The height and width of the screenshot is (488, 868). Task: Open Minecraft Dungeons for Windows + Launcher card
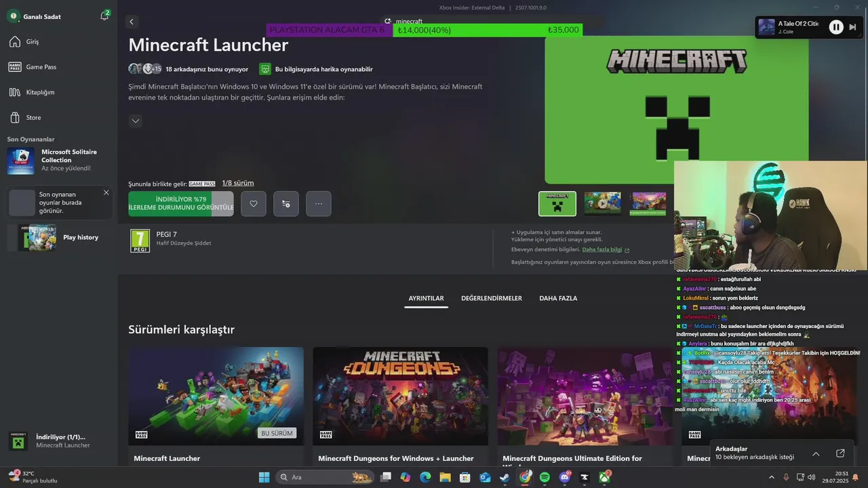(x=400, y=406)
